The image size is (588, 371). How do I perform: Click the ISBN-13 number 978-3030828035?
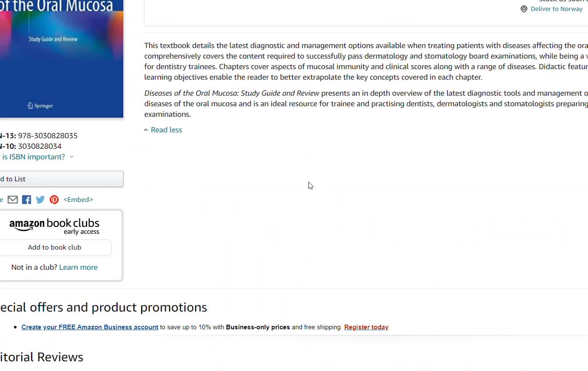[x=48, y=136]
